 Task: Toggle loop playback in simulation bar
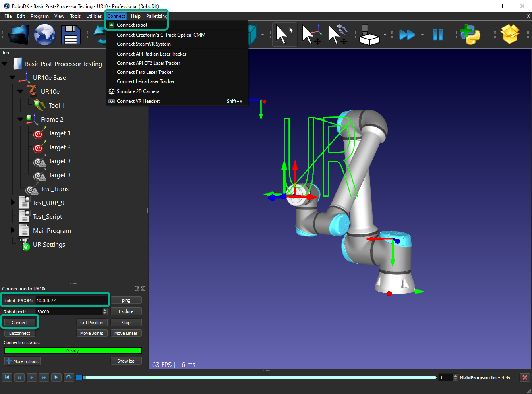69,377
